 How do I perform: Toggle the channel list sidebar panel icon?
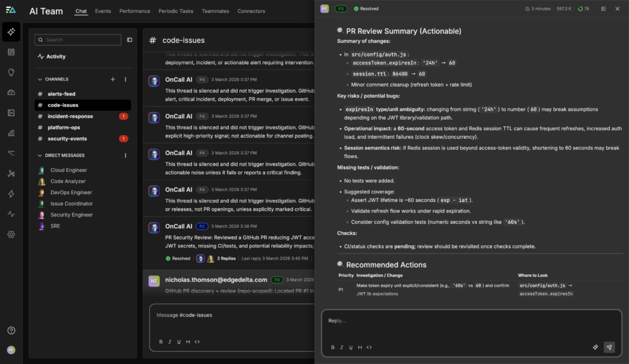[x=130, y=40]
